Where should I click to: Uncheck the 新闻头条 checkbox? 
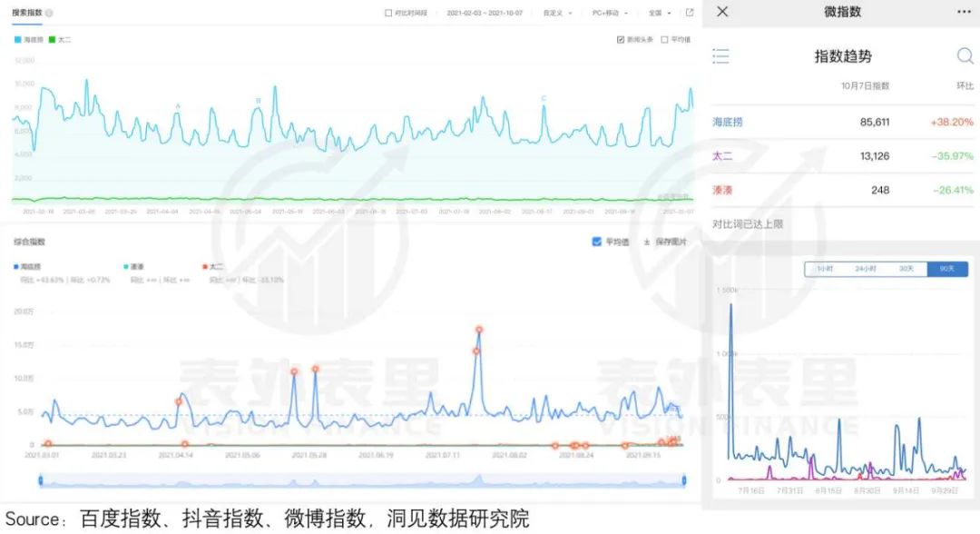[620, 40]
